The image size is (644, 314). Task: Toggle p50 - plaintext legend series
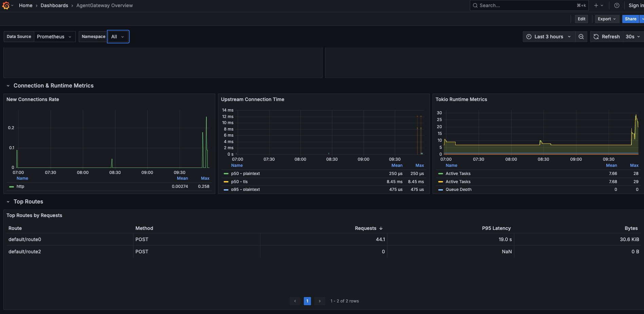[245, 174]
